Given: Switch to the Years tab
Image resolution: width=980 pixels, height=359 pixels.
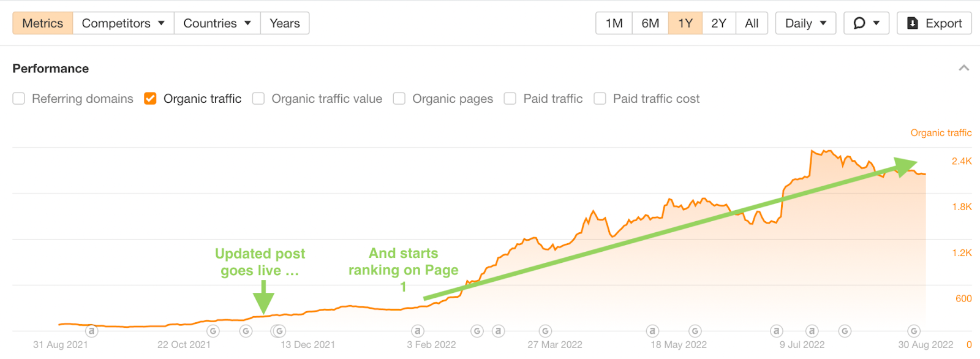Looking at the screenshot, I should coord(285,23).
